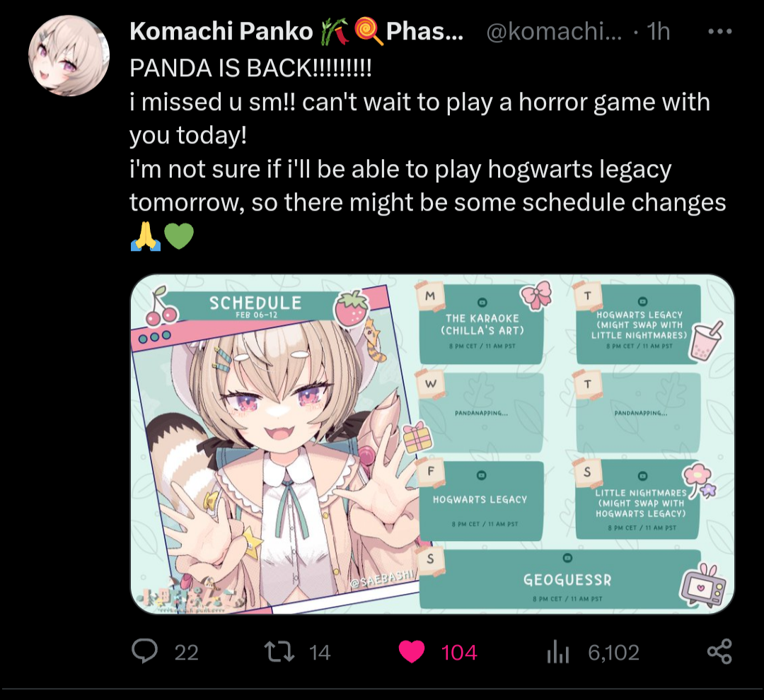Click the retweet count 14
Viewport: 764px width, 700px height.
click(320, 653)
